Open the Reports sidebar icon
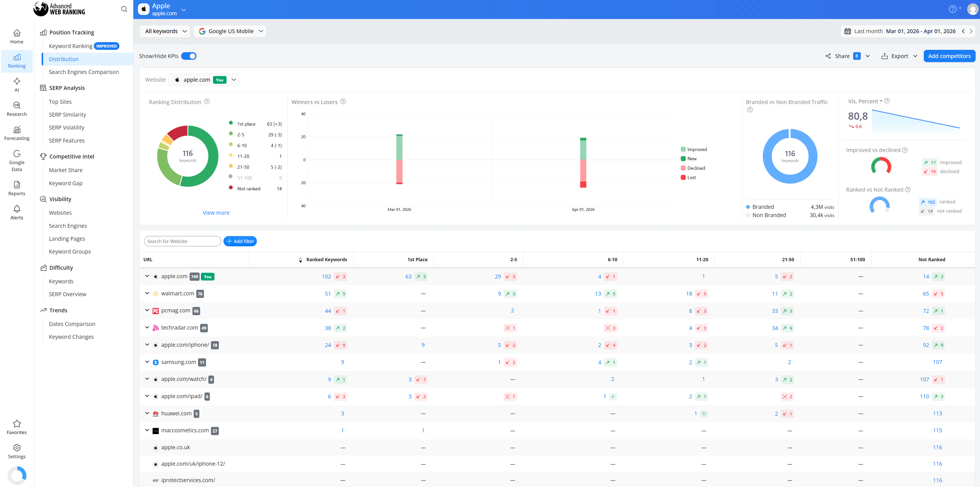 [x=17, y=188]
